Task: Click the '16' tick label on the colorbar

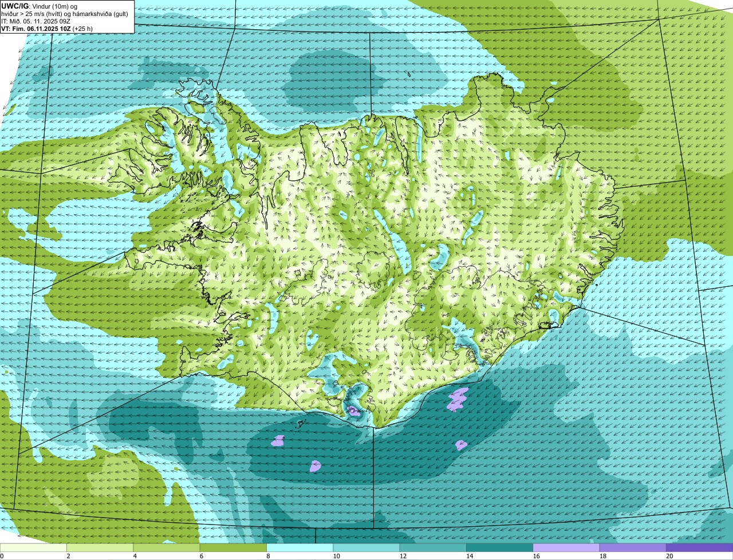Action: (x=536, y=556)
